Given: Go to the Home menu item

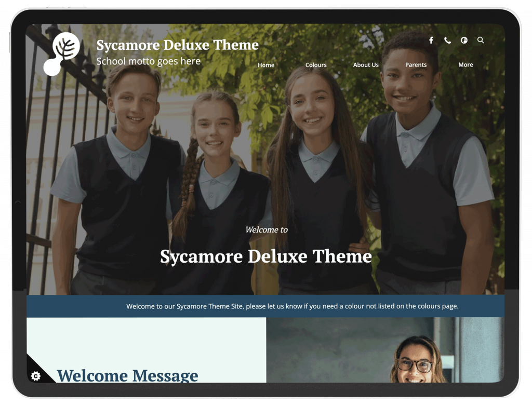Looking at the screenshot, I should point(266,65).
